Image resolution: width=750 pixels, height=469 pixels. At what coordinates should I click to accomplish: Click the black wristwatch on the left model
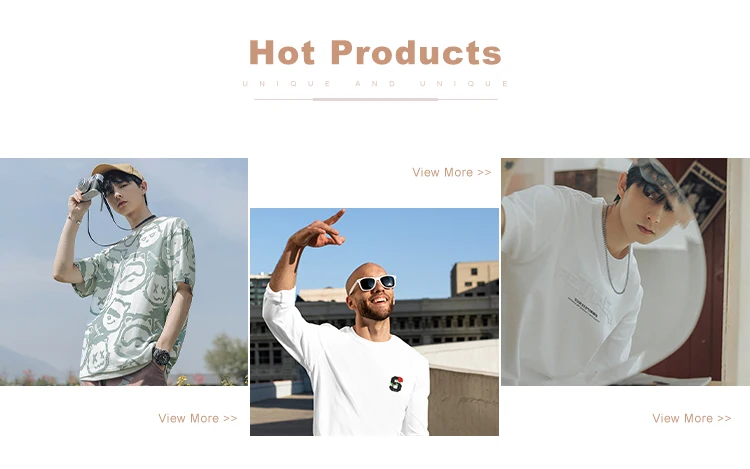(162, 356)
